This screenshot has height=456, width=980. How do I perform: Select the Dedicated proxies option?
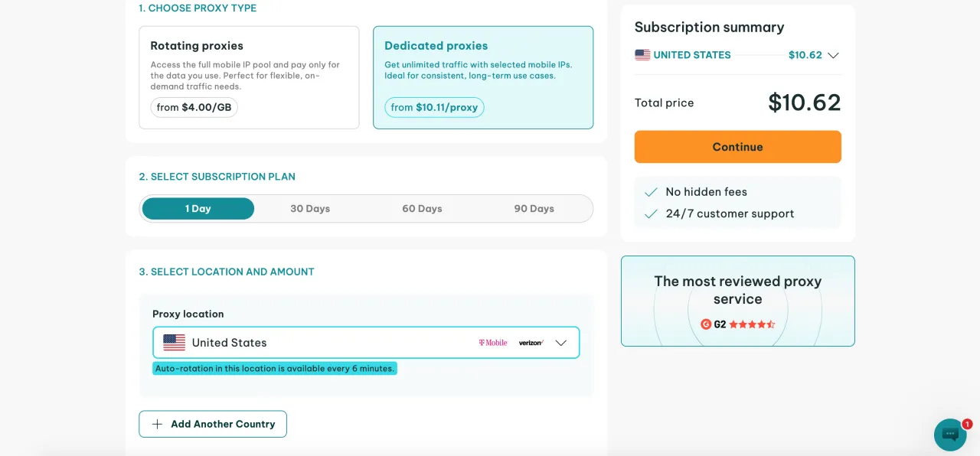coord(483,77)
